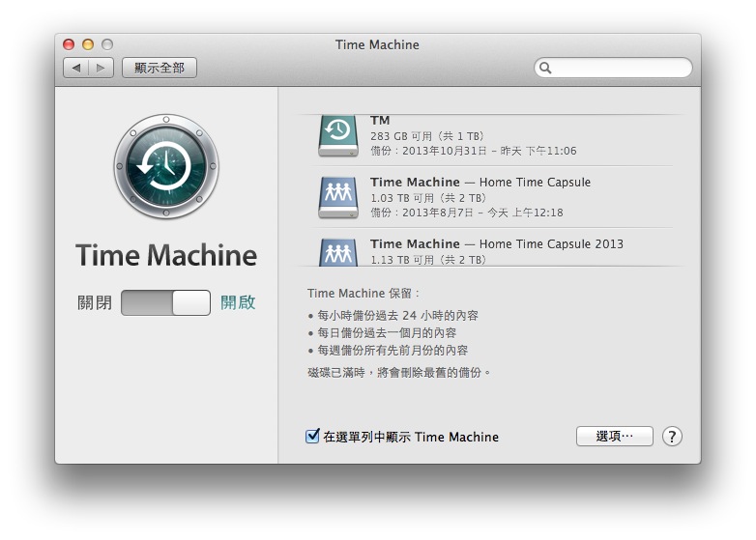
Task: Select the Home Time Capsule network disk icon
Action: (338, 197)
